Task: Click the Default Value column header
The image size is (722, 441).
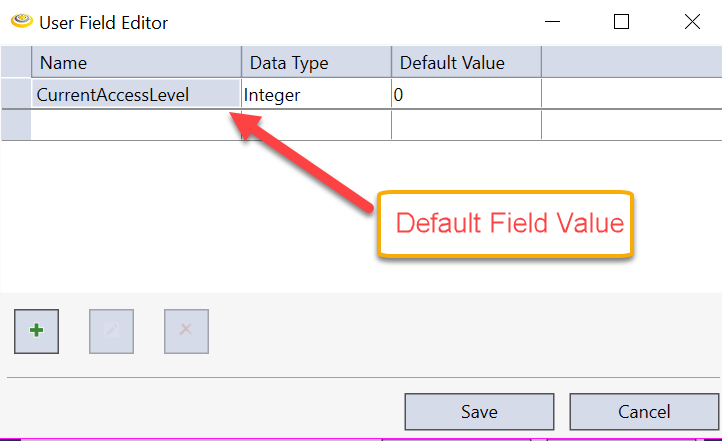Action: pyautogui.click(x=466, y=63)
